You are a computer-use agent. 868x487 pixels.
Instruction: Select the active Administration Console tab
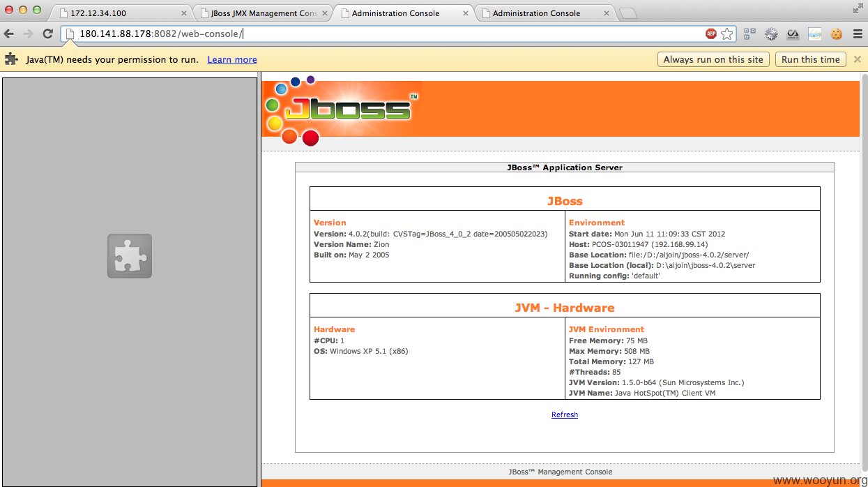pos(403,13)
